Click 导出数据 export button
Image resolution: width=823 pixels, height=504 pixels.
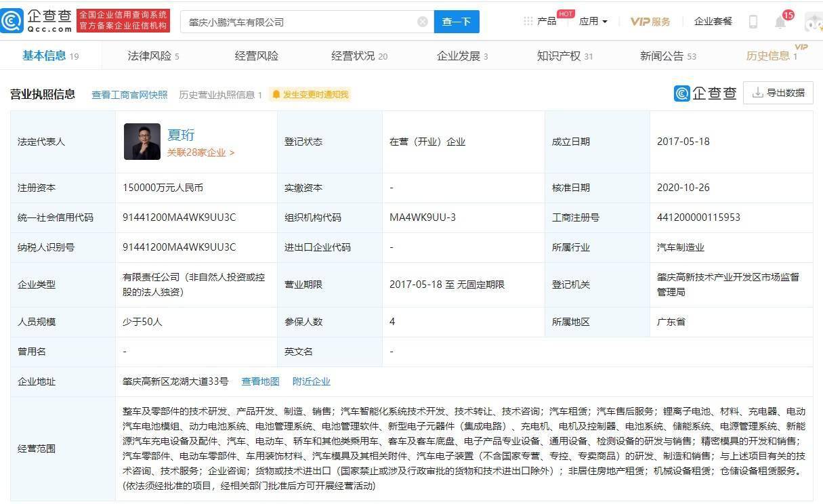coord(778,93)
